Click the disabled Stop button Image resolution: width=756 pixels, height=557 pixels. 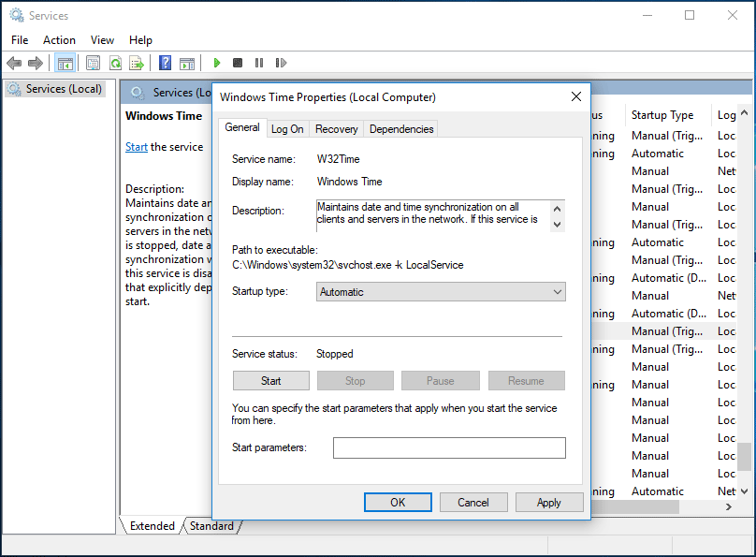(356, 380)
